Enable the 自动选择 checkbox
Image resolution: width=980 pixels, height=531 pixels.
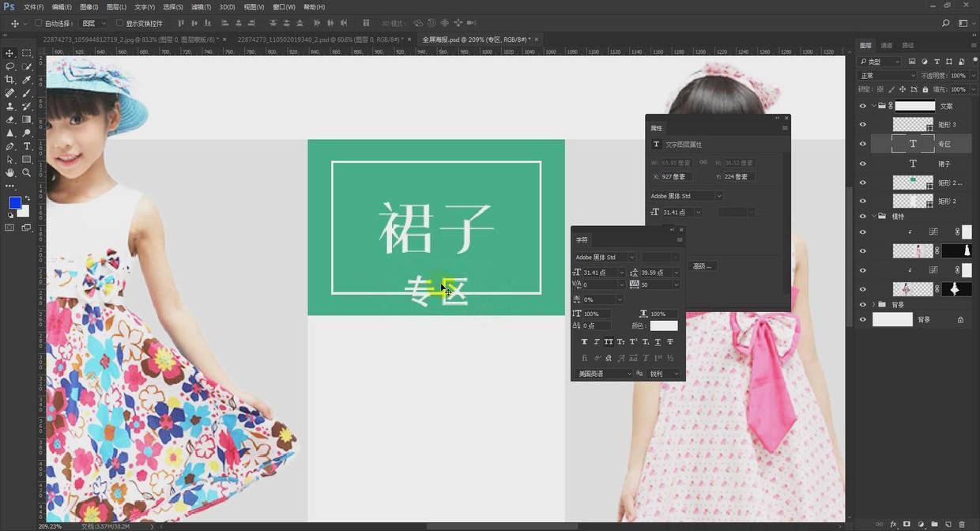pyautogui.click(x=38, y=24)
